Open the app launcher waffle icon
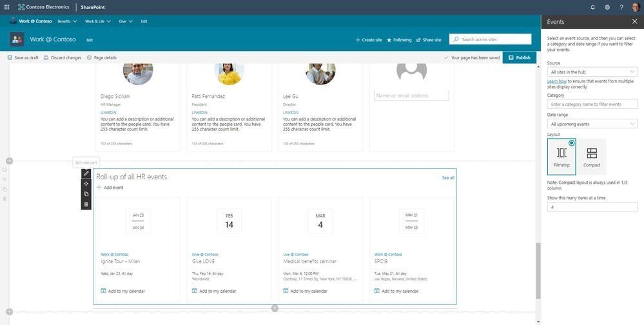644x325 pixels. point(7,7)
